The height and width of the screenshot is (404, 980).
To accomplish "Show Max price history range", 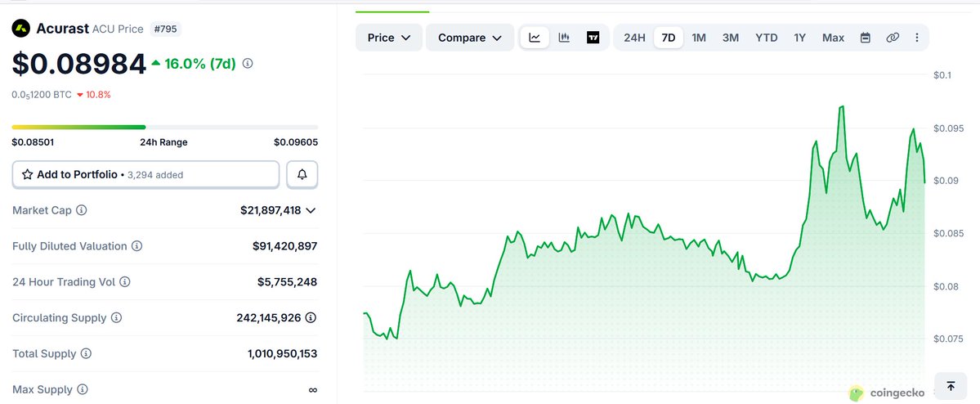I will 833,38.
